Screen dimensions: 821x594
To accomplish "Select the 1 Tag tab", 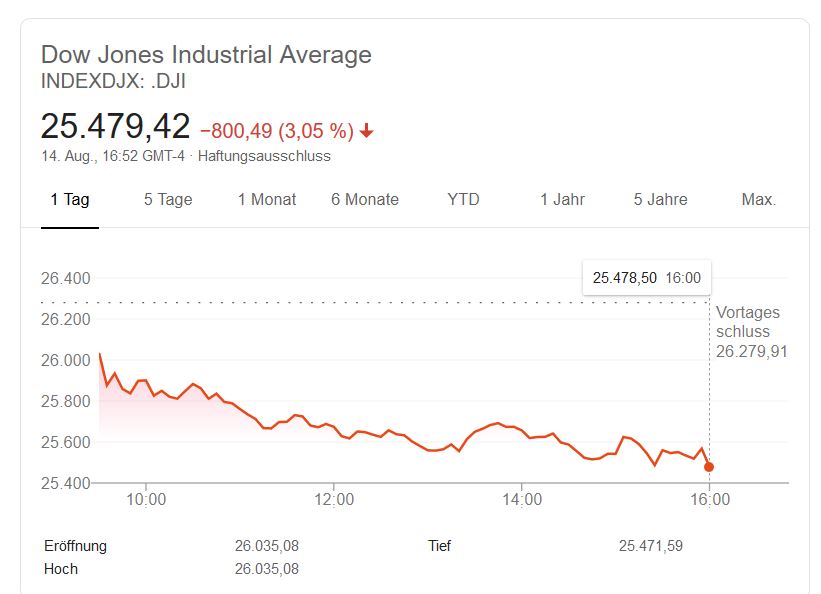I will (x=70, y=199).
